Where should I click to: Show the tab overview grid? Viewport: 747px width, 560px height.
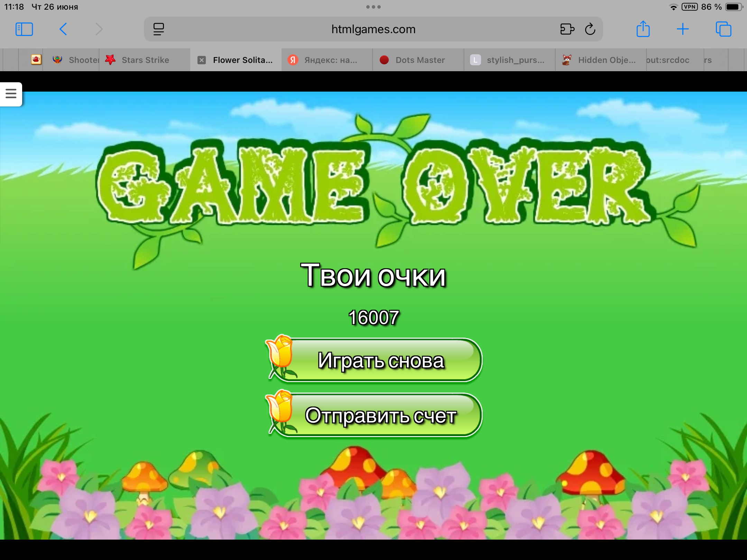(x=723, y=29)
